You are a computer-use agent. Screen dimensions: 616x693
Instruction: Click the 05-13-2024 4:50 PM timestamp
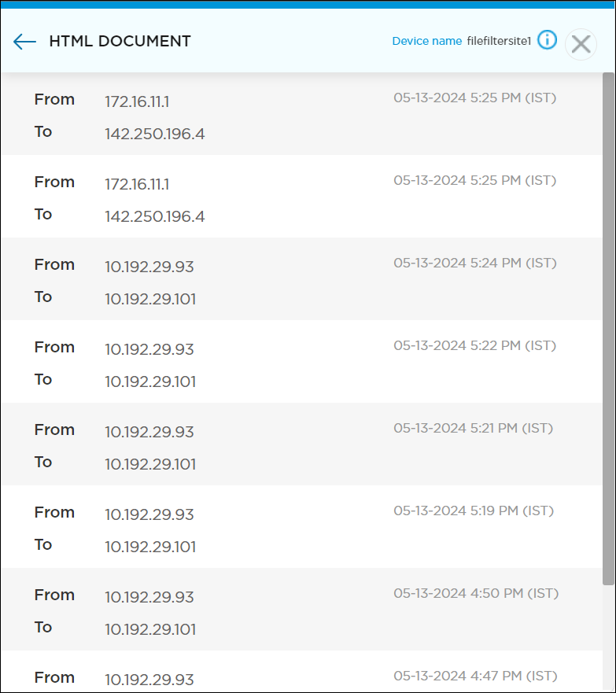474,593
